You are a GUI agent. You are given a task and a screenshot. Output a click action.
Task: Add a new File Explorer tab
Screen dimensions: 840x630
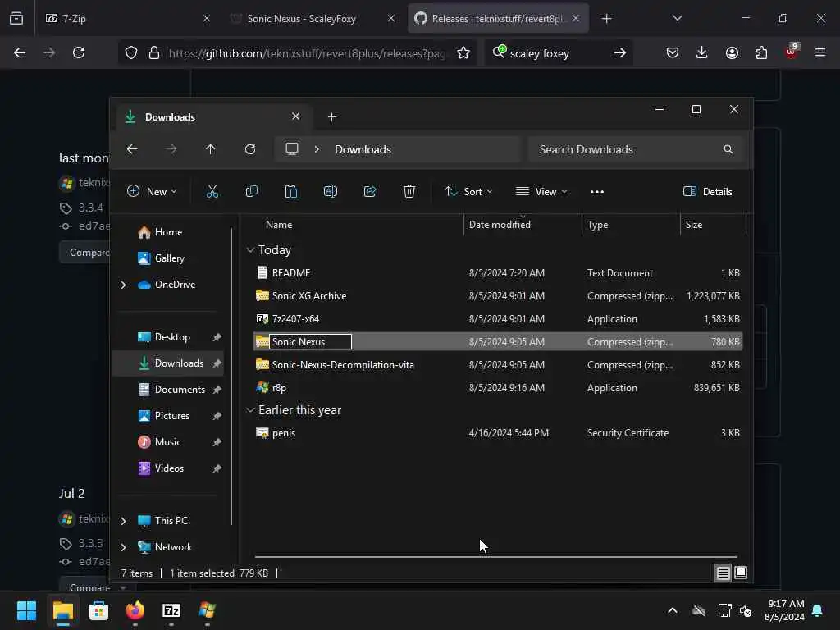332,117
